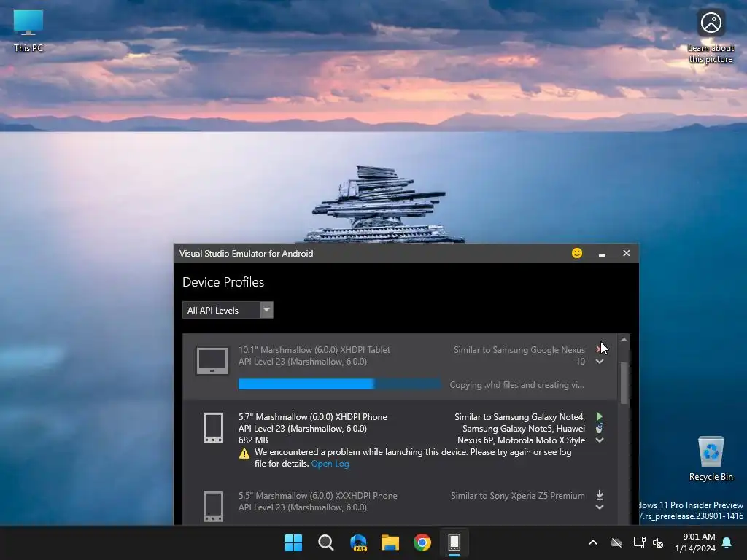Uninstall the 5.7" Marshmallow XHDPI Phone profile
The image size is (747, 560).
point(600,428)
